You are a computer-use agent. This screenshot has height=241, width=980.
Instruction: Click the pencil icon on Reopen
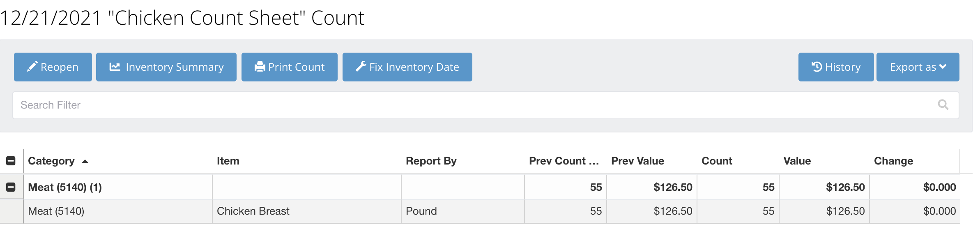point(32,67)
